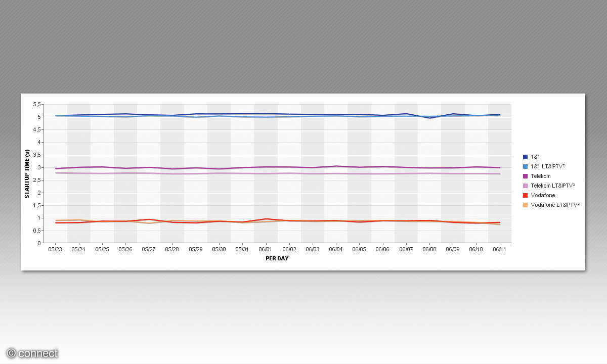
Task: Click the 06/05 date label
Action: click(x=359, y=249)
